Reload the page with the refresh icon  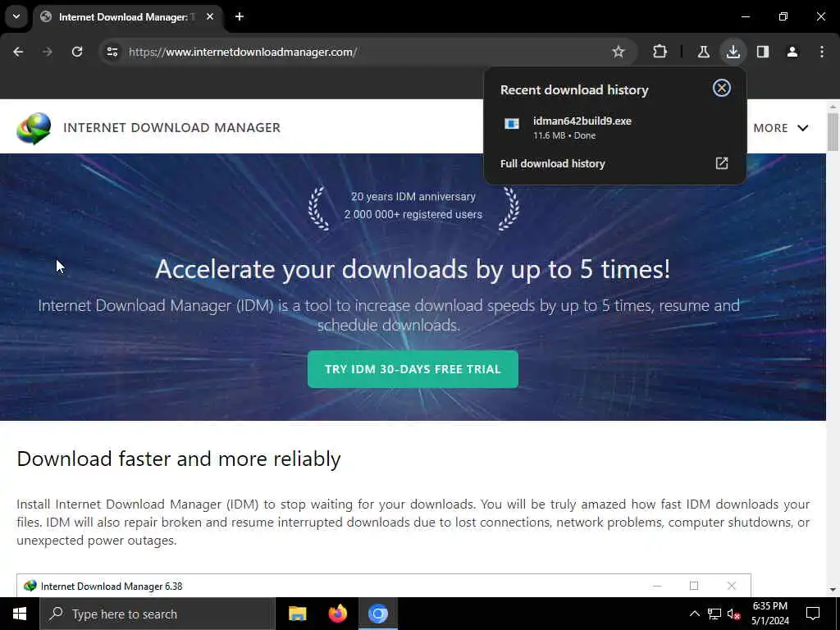77,52
